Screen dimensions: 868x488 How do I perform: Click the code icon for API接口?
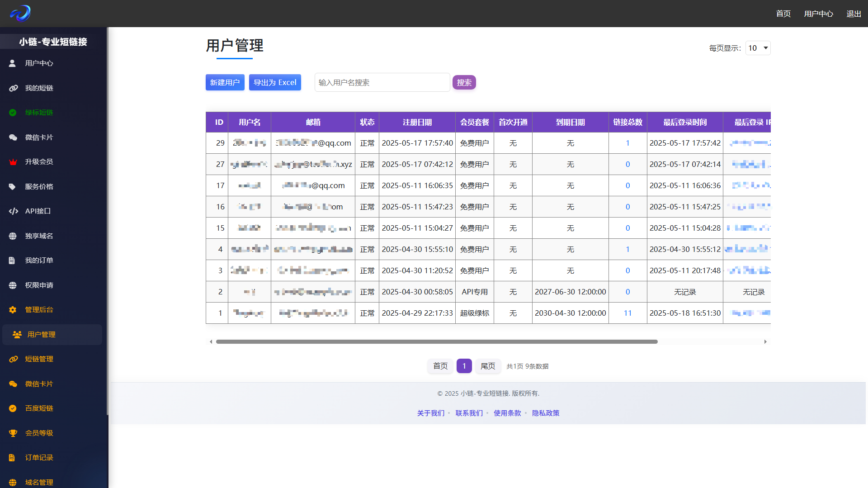tap(13, 211)
